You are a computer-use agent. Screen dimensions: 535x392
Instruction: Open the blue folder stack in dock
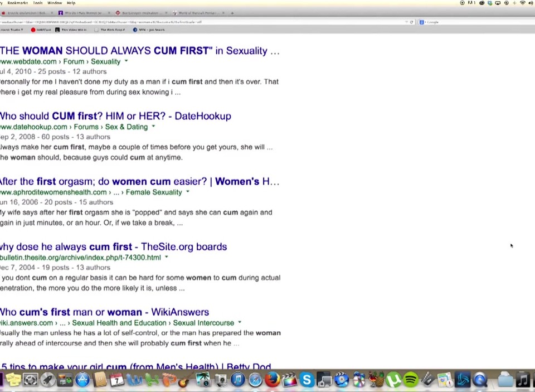505,379
